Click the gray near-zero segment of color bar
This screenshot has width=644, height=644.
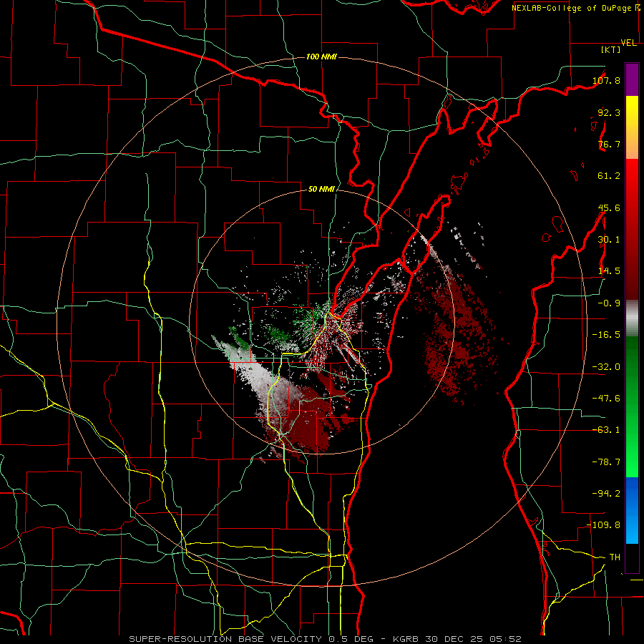pos(632,318)
